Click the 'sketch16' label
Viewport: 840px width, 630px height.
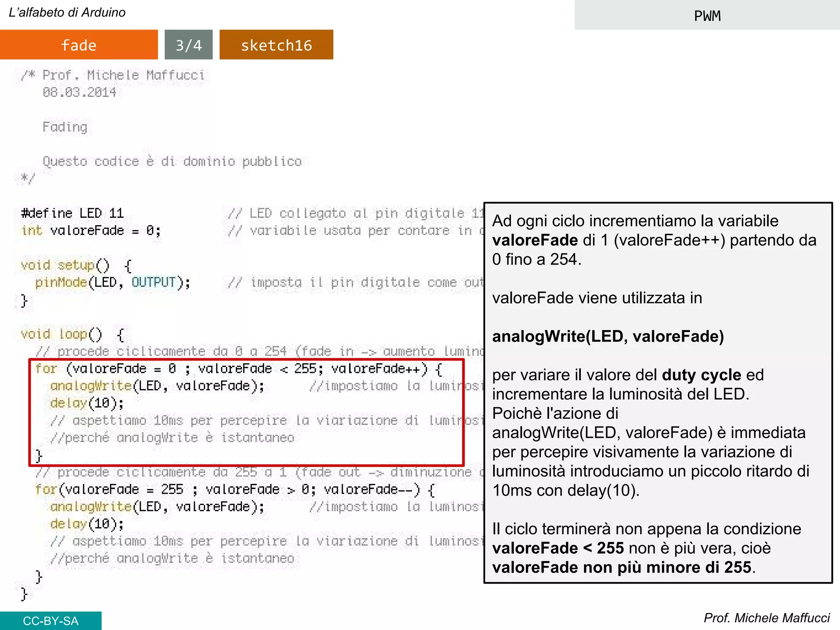coord(276,45)
